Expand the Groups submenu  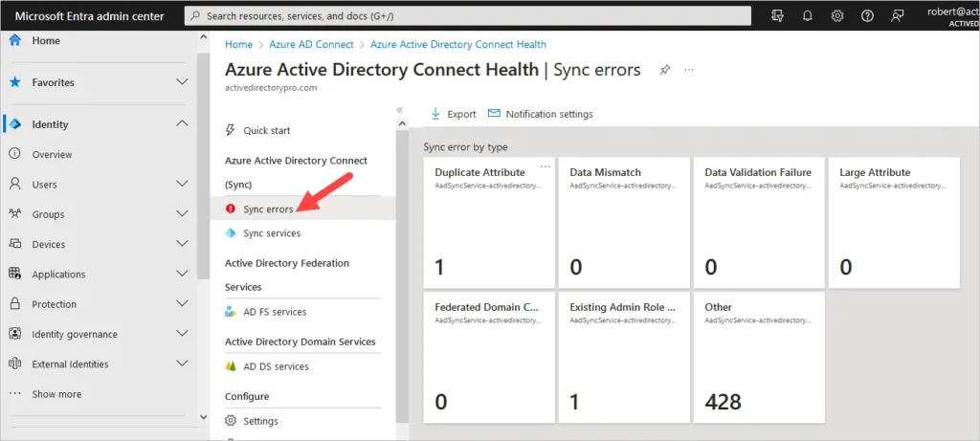[x=182, y=213]
